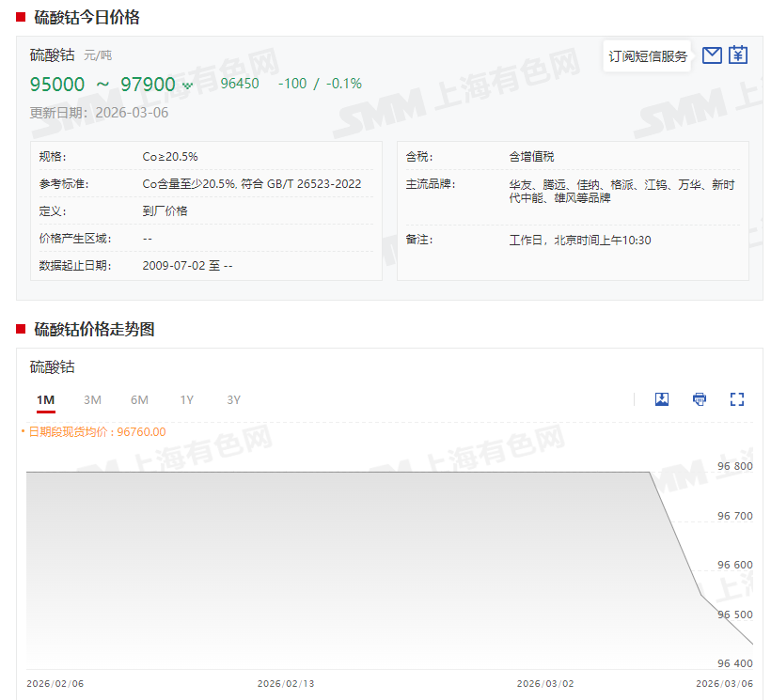Click the 2026/03/02 date on chart axis
The height and width of the screenshot is (700, 771).
(x=545, y=683)
